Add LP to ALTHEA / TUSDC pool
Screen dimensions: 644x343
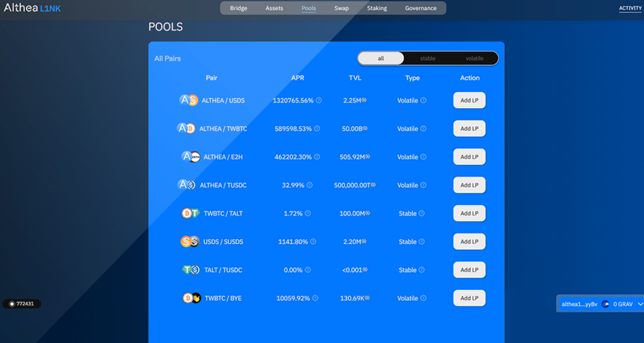point(469,185)
